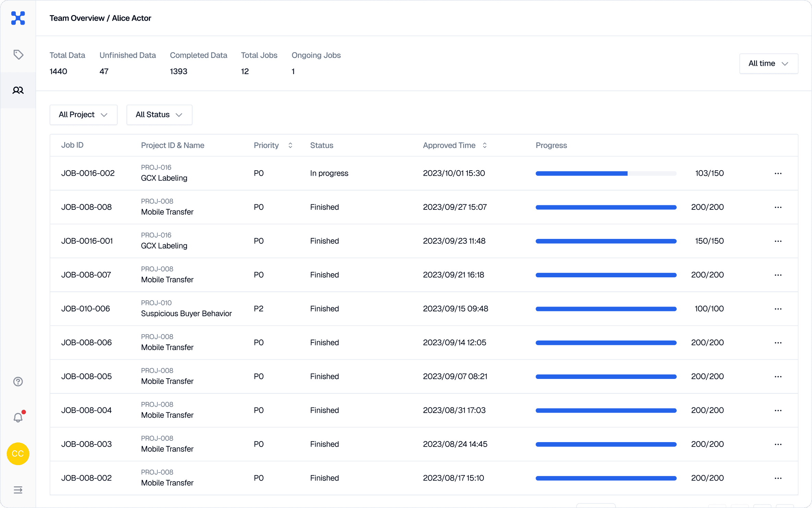Viewport: 812px width, 508px height.
Task: Expand the All Project filter dropdown
Action: [x=83, y=115]
